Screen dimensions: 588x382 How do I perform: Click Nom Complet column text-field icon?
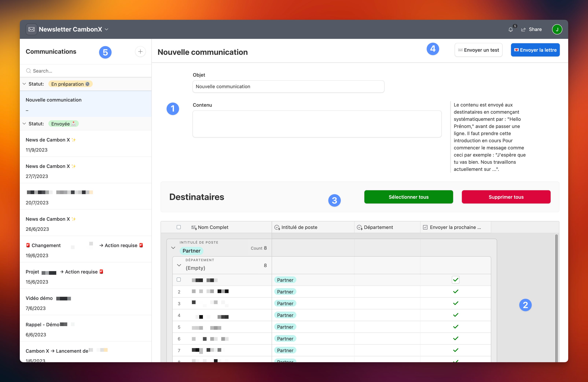click(x=194, y=227)
